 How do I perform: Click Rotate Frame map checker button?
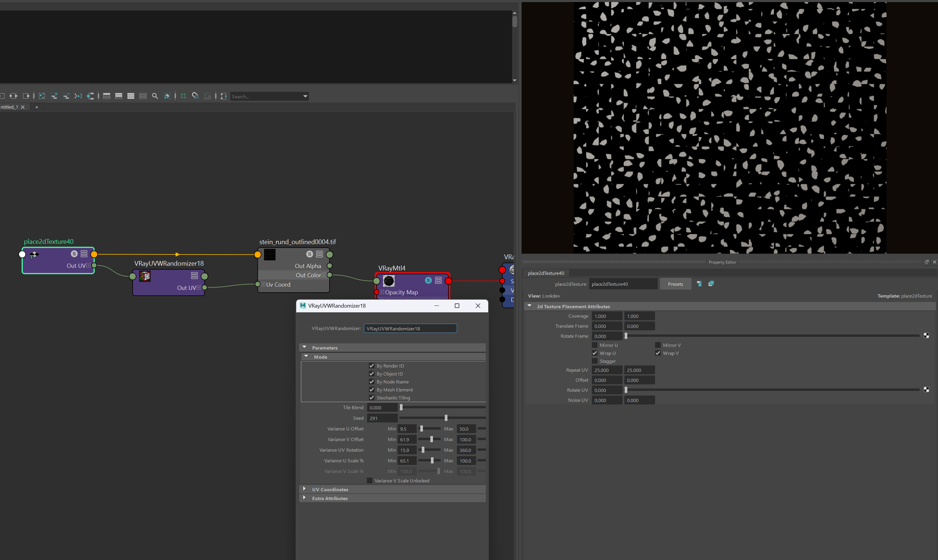tap(926, 335)
